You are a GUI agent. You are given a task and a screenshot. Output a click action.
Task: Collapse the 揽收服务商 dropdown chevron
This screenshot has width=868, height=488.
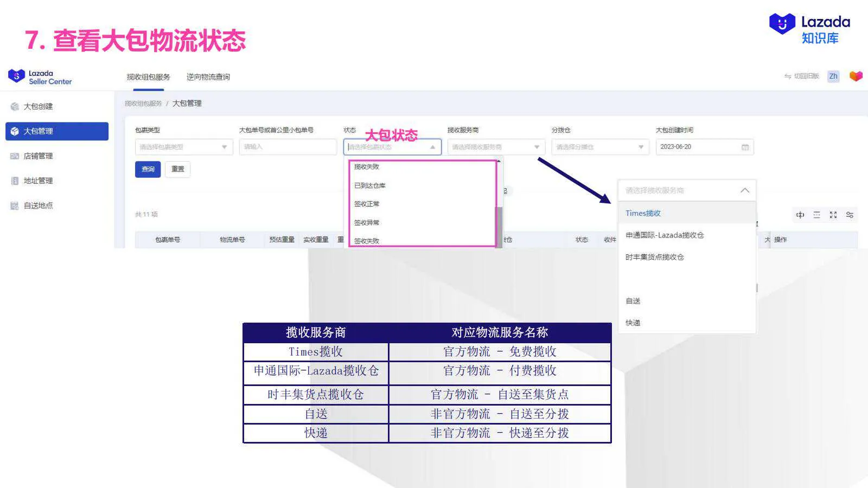745,190
